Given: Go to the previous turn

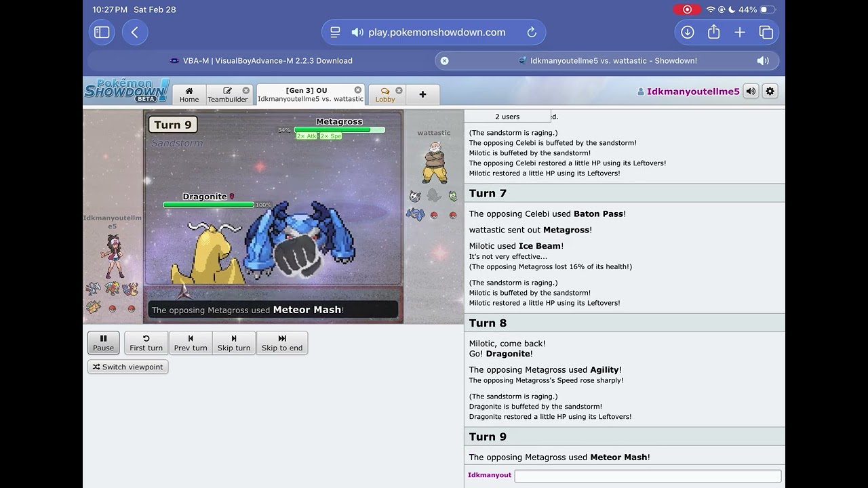Looking at the screenshot, I should click(191, 342).
